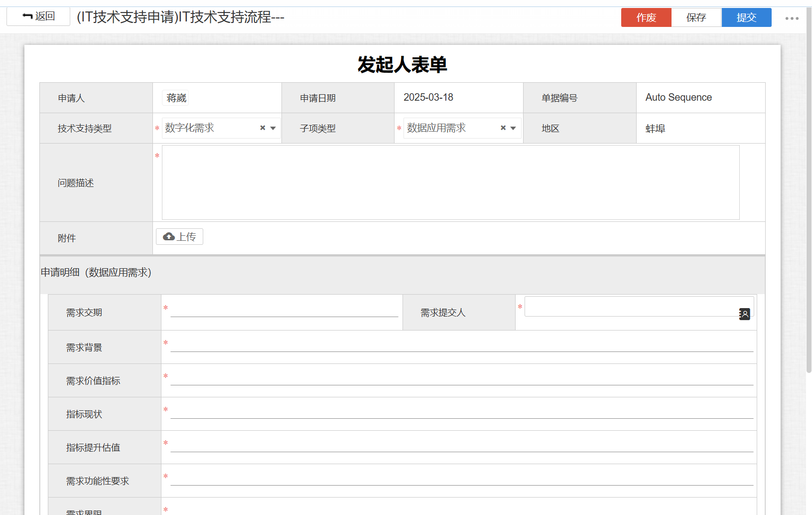Image resolution: width=812 pixels, height=515 pixels.
Task: Open the 数字化需求 combo box
Action: [209, 128]
